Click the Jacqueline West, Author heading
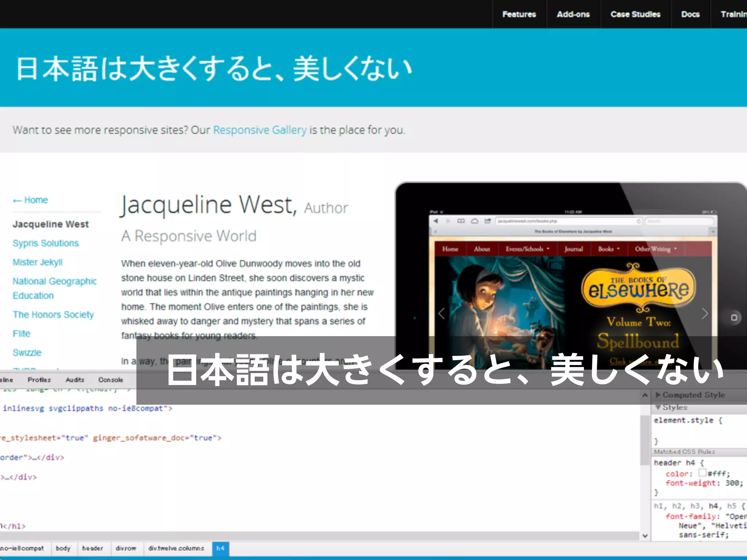This screenshot has width=747, height=560. (x=234, y=205)
